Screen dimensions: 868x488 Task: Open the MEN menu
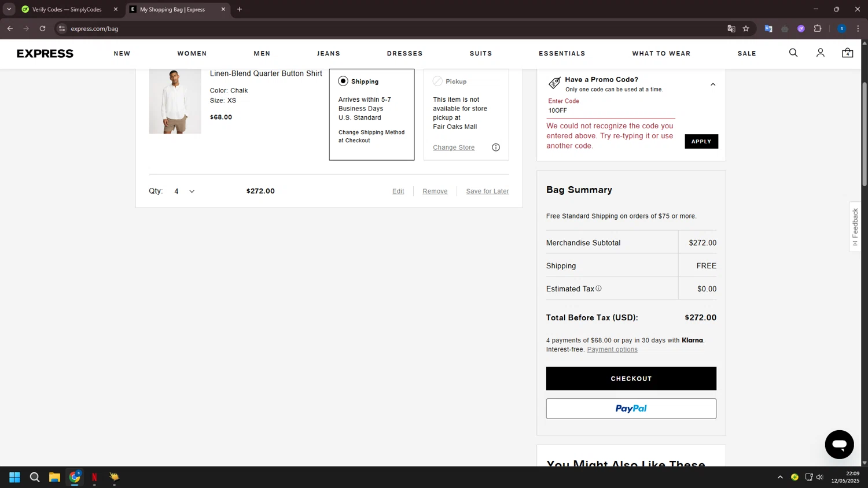pos(262,53)
